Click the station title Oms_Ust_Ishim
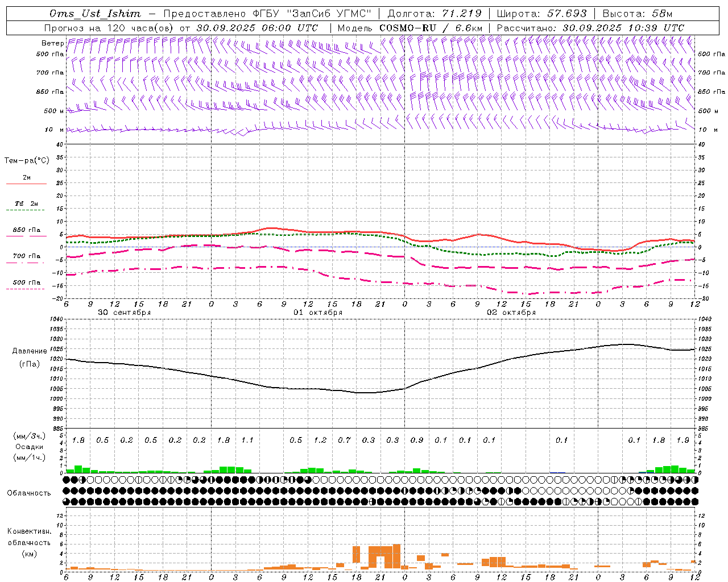This screenshot has width=728, height=582. click(x=95, y=14)
